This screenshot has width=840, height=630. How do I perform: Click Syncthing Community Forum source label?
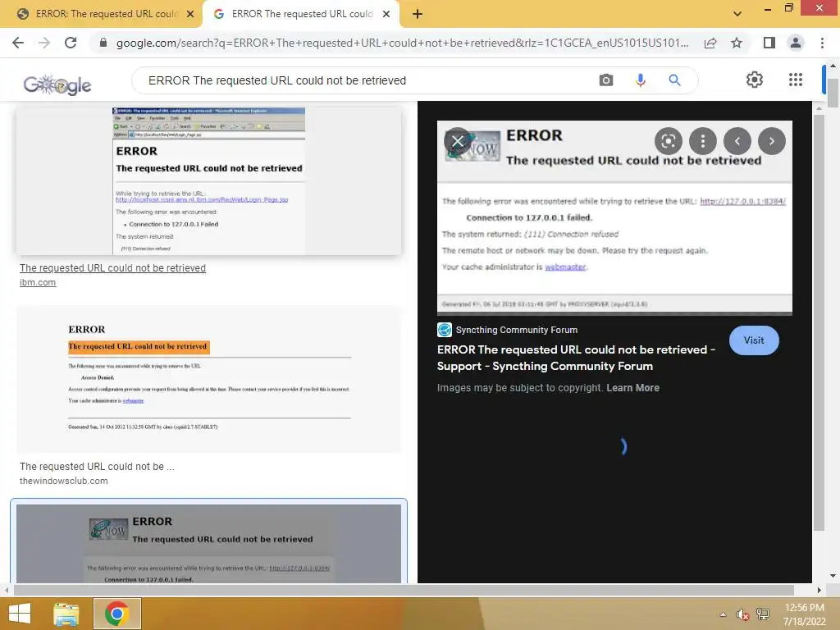(x=517, y=330)
